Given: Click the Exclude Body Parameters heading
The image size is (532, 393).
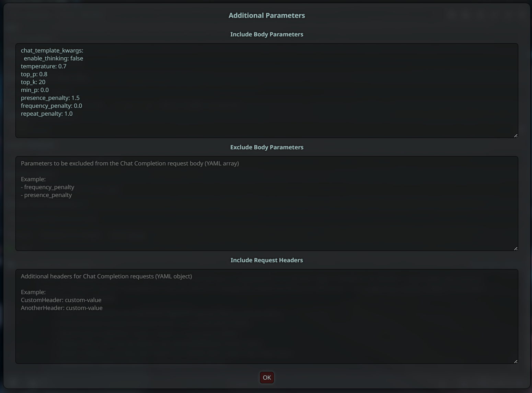Looking at the screenshot, I should point(267,147).
